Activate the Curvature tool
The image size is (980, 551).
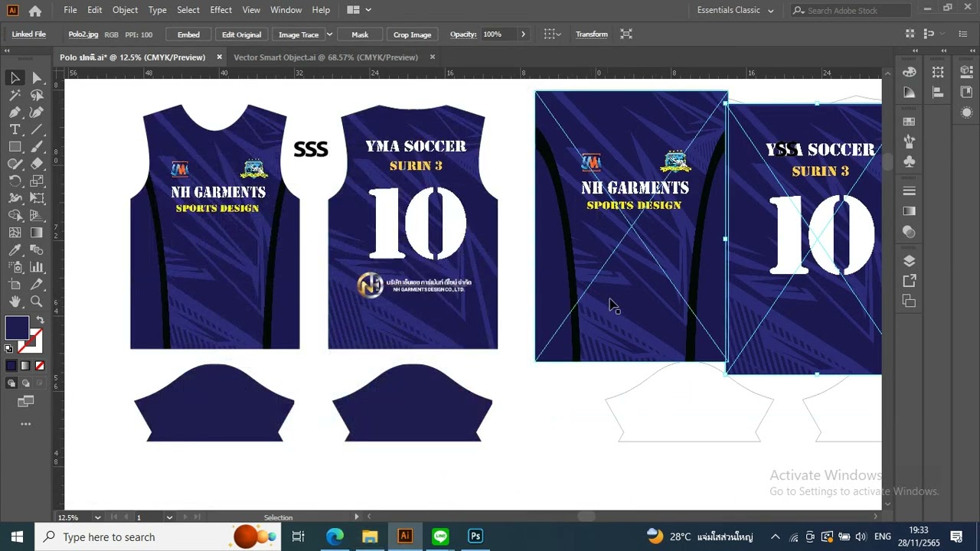click(x=37, y=112)
